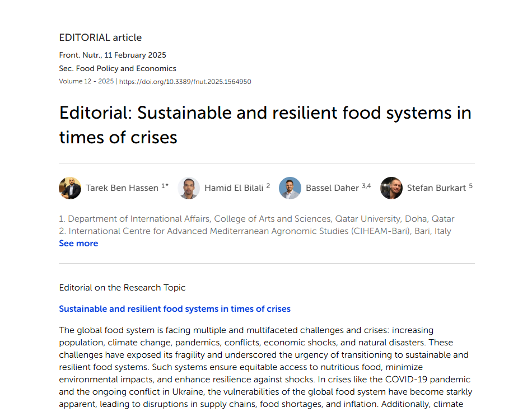
Task: Click affiliation superscript 3,4 beside Bassel Daher
Action: pos(366,186)
